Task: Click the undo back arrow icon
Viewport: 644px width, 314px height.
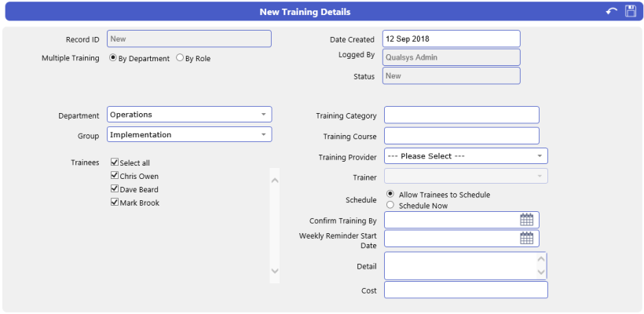Action: [x=612, y=12]
